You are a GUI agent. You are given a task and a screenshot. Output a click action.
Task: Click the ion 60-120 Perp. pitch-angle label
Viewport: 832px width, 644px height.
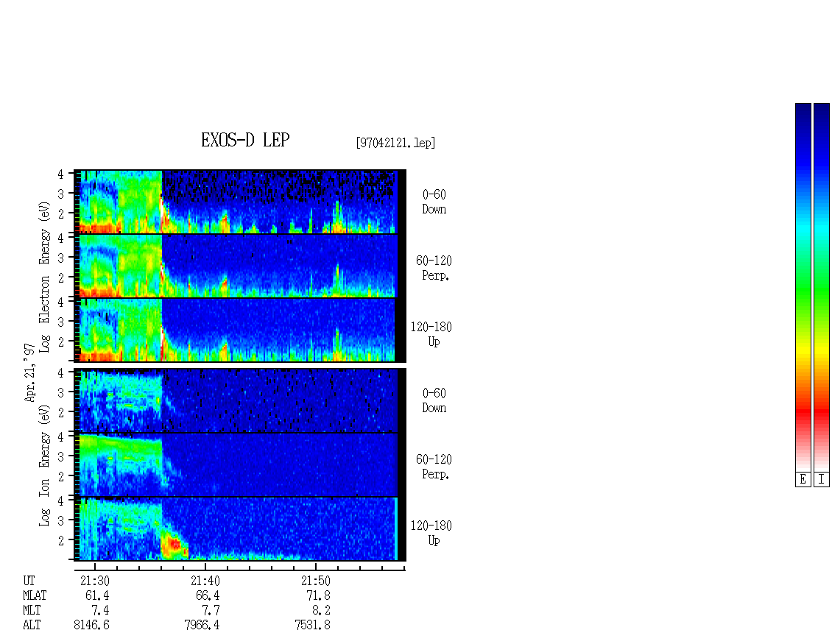click(x=434, y=467)
